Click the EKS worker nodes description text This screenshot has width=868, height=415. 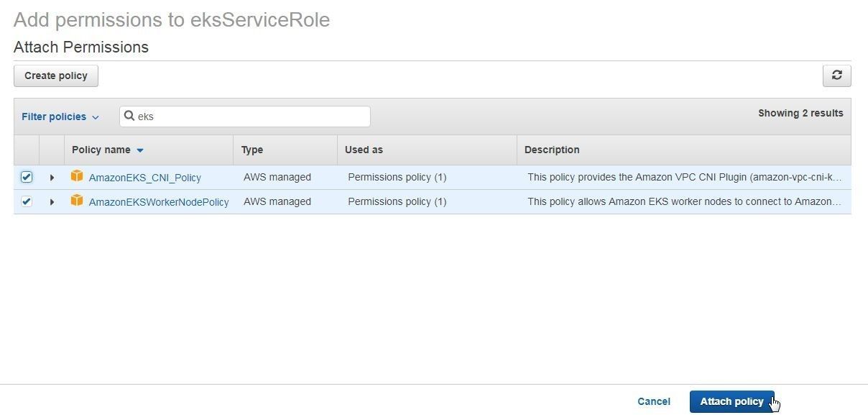(684, 201)
